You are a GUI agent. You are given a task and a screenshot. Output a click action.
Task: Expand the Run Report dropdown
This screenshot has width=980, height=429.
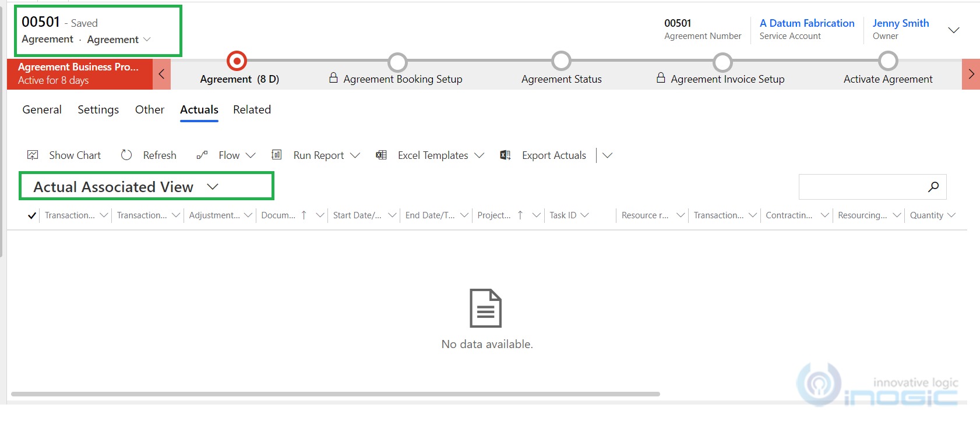click(x=355, y=155)
